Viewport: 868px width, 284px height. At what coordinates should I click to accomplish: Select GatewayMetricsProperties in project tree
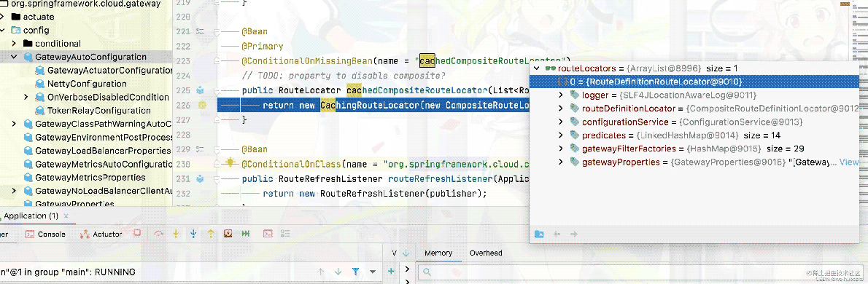(90, 178)
